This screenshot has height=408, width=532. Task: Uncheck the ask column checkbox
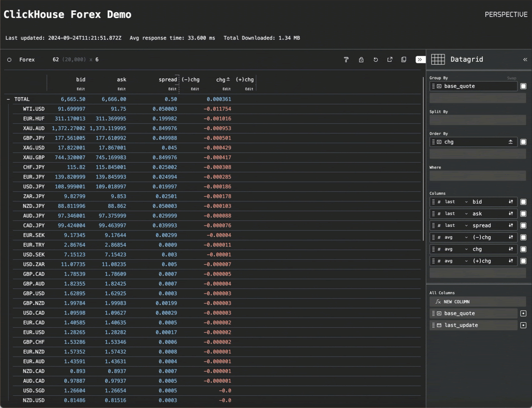point(523,214)
